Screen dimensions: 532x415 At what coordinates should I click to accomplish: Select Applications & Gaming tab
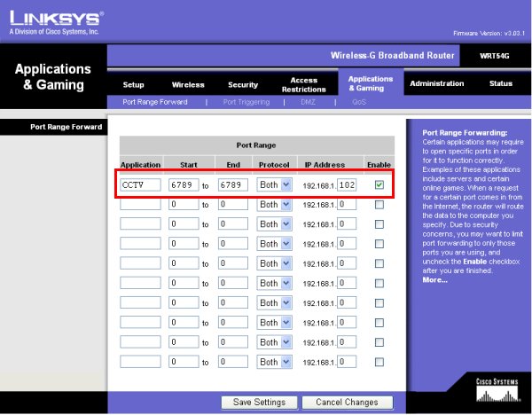371,83
